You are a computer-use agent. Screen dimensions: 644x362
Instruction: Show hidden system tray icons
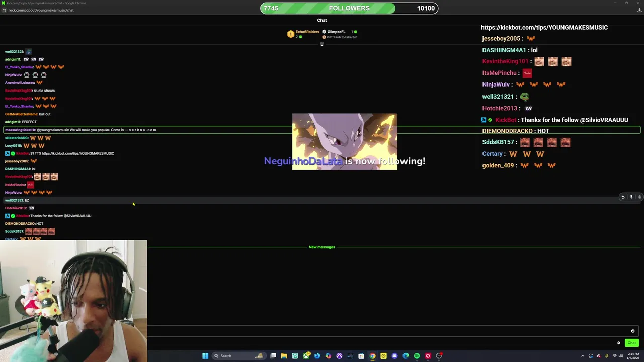[583, 356]
